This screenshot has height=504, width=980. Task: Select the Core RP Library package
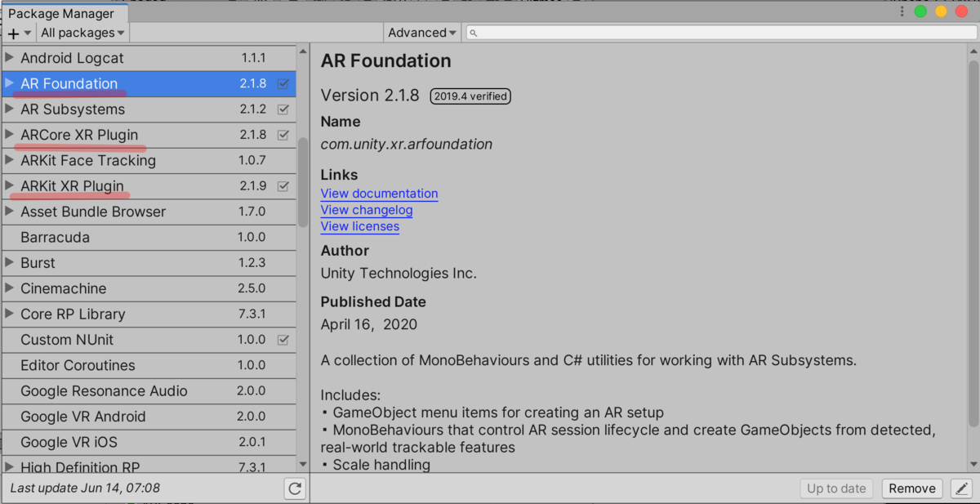coord(149,314)
